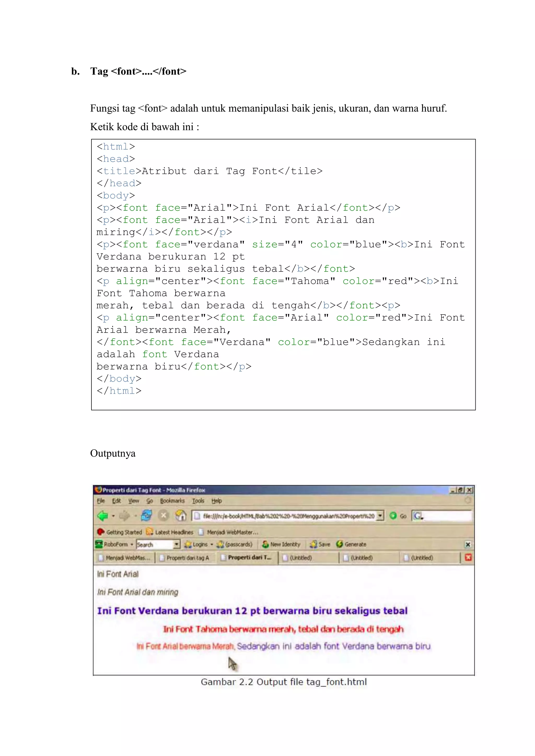This screenshot has width=535, height=756.
Task: Close the RoboForm toolbar with X
Action: 468,545
